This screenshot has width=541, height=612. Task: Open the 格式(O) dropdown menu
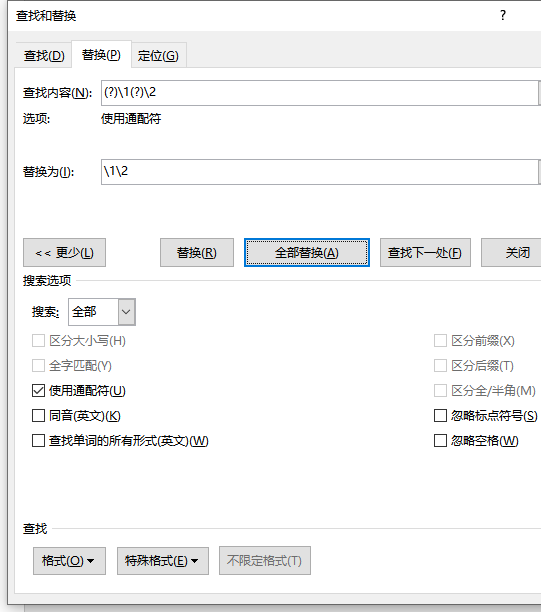(x=69, y=561)
